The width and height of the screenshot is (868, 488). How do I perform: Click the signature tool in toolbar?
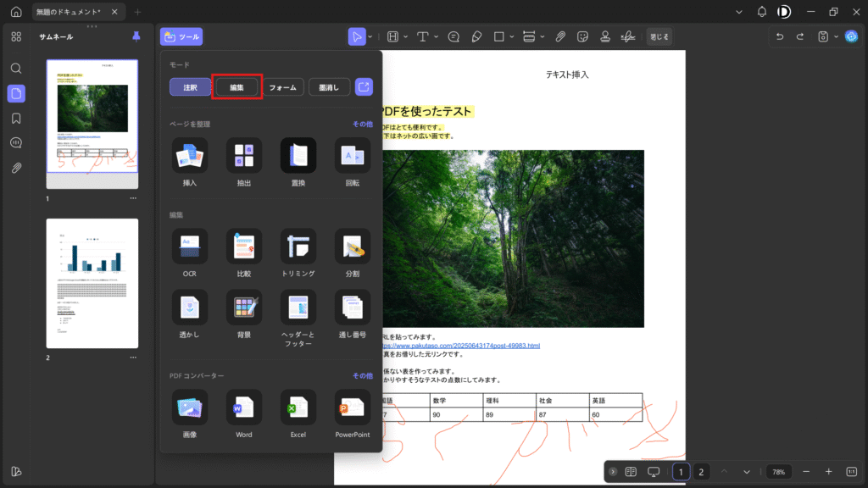point(627,36)
